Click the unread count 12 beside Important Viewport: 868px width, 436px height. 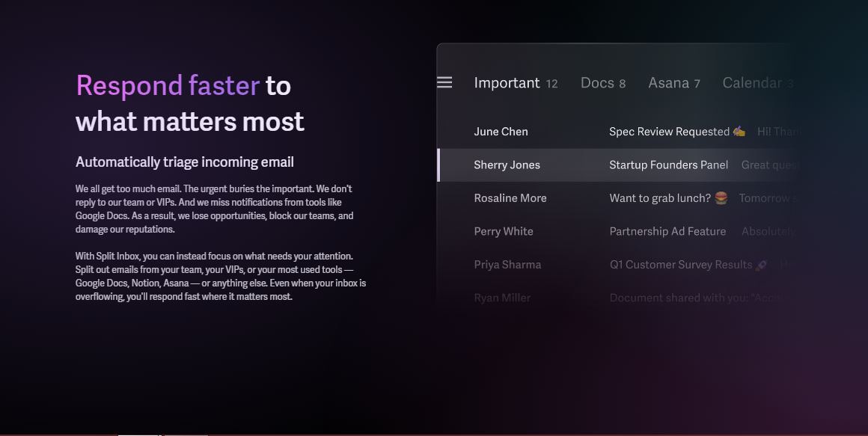(x=552, y=84)
